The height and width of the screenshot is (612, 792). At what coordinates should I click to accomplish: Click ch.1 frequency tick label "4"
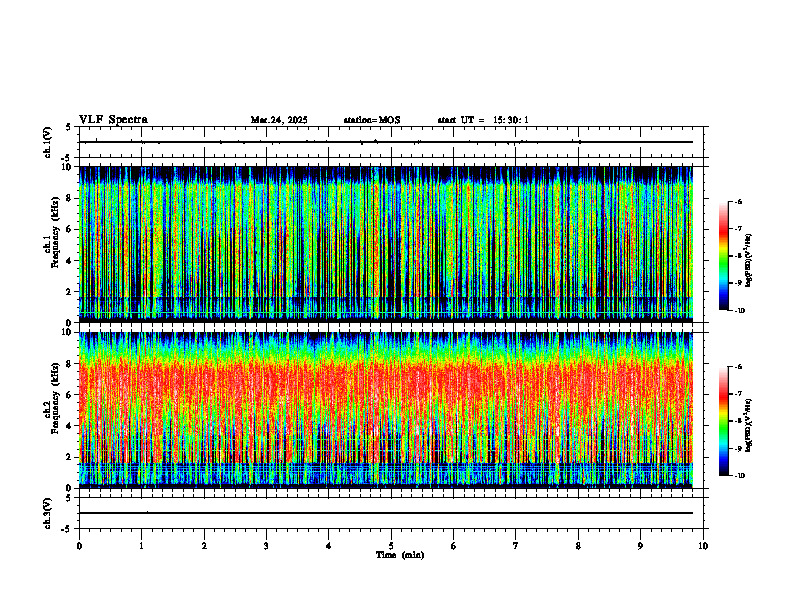click(x=69, y=261)
